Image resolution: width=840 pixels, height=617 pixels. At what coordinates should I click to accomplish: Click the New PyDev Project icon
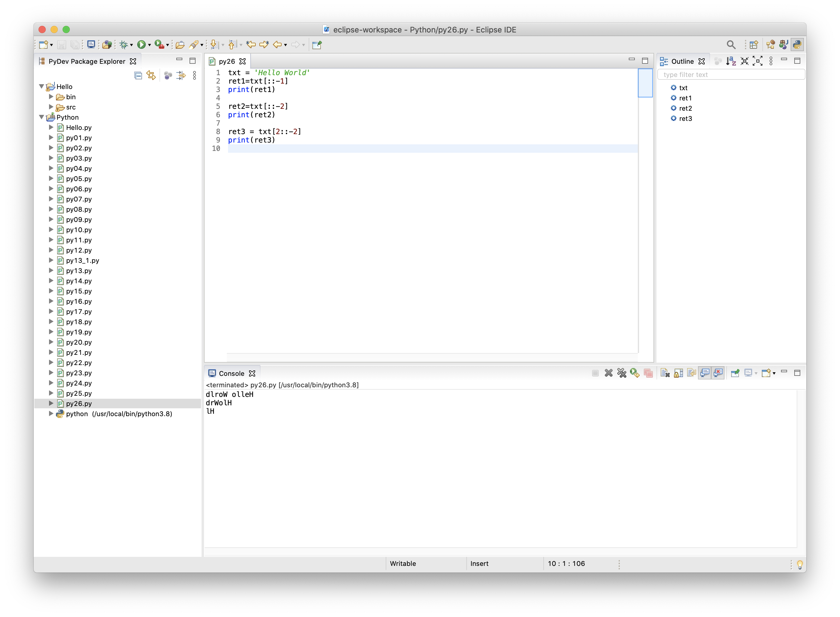[x=107, y=45]
